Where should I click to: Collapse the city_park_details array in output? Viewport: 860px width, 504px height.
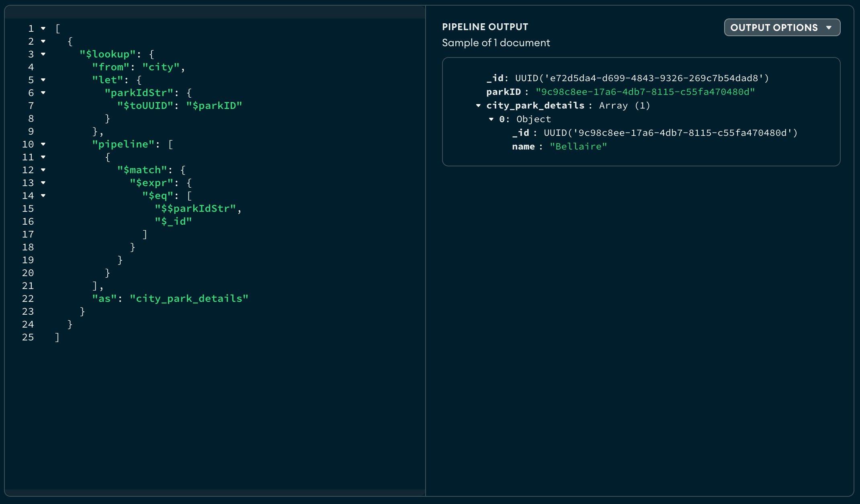coord(478,106)
